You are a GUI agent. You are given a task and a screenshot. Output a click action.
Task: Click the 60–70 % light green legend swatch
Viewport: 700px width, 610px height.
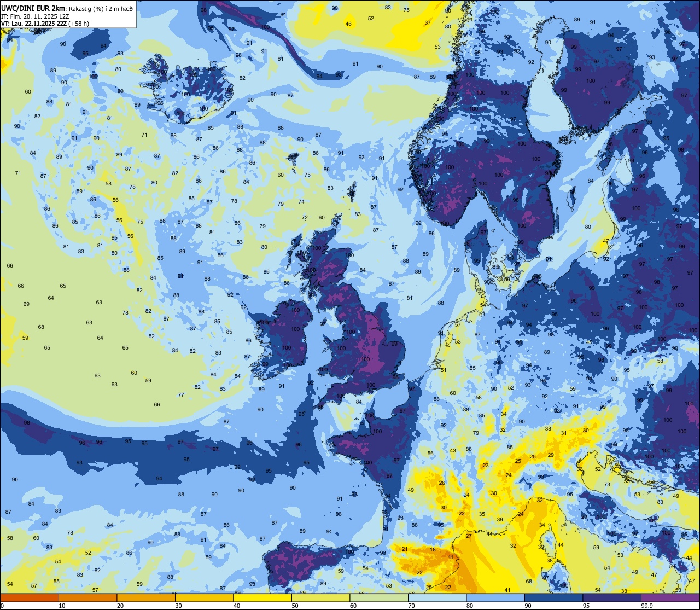click(x=379, y=598)
